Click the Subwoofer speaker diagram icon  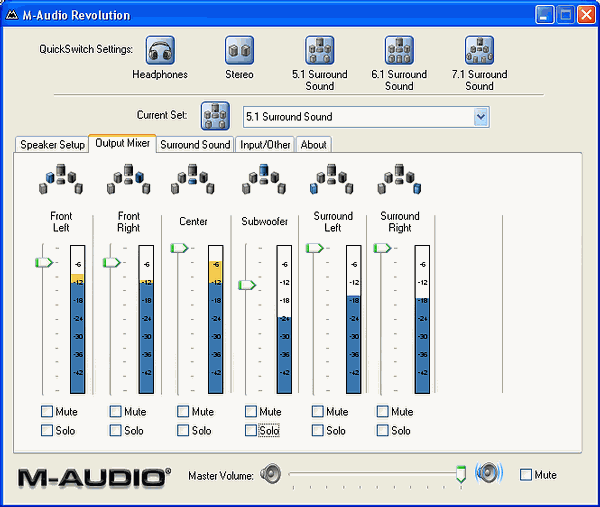264,179
